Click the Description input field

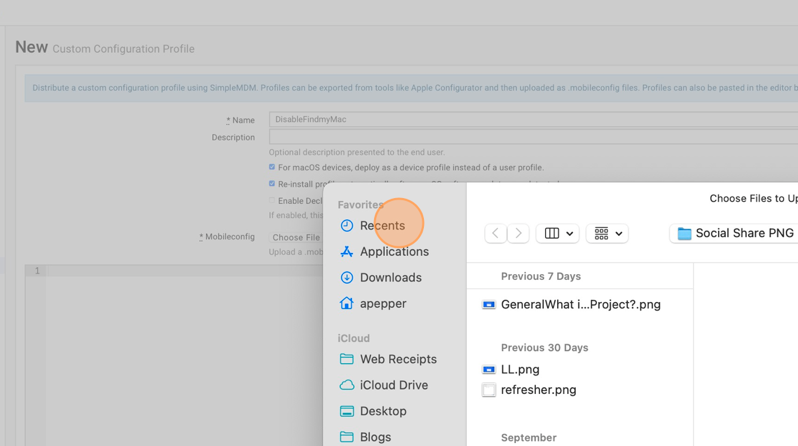click(533, 136)
